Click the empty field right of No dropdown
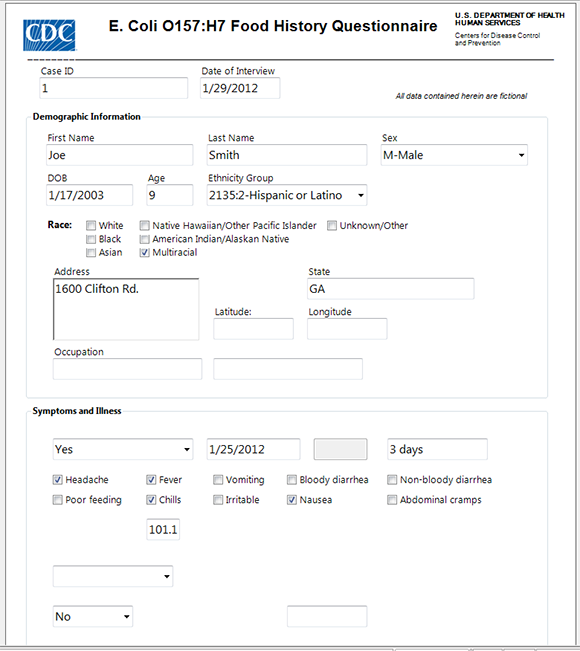580x651 pixels. (x=327, y=617)
